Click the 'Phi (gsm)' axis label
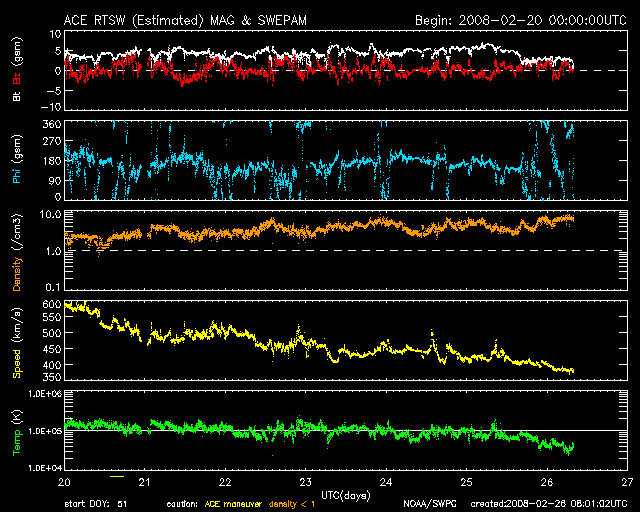 tap(17, 159)
